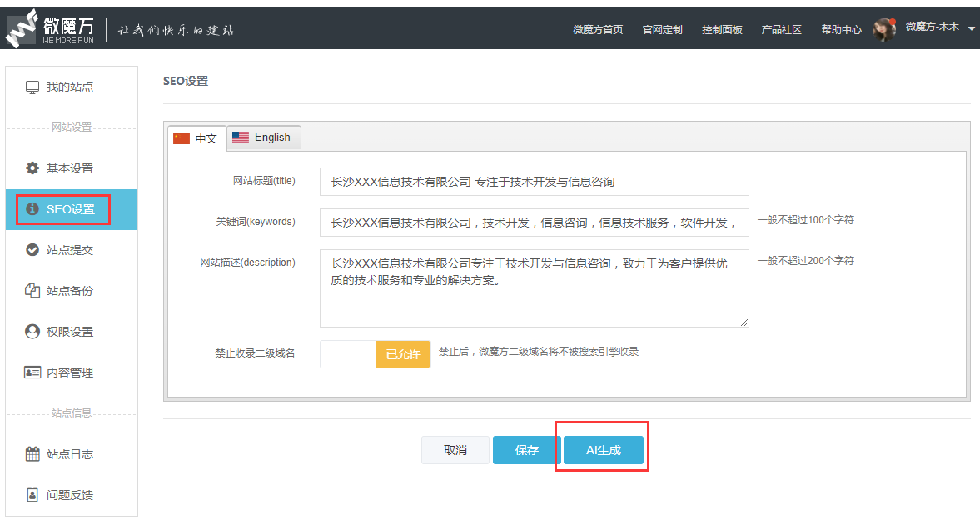Expand the account dropdown arrow
The image size is (980, 525).
tap(971, 28)
